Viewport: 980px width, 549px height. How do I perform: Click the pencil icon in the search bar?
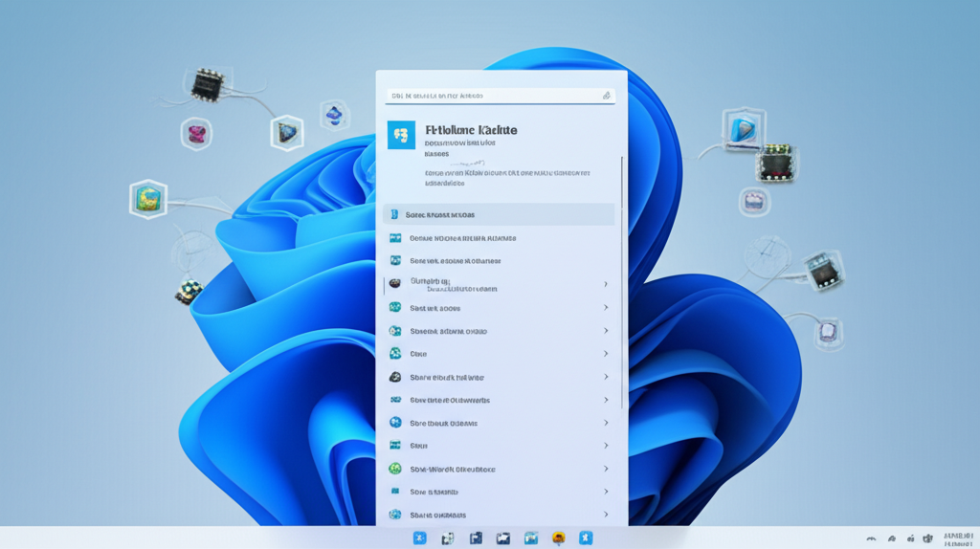click(x=606, y=96)
